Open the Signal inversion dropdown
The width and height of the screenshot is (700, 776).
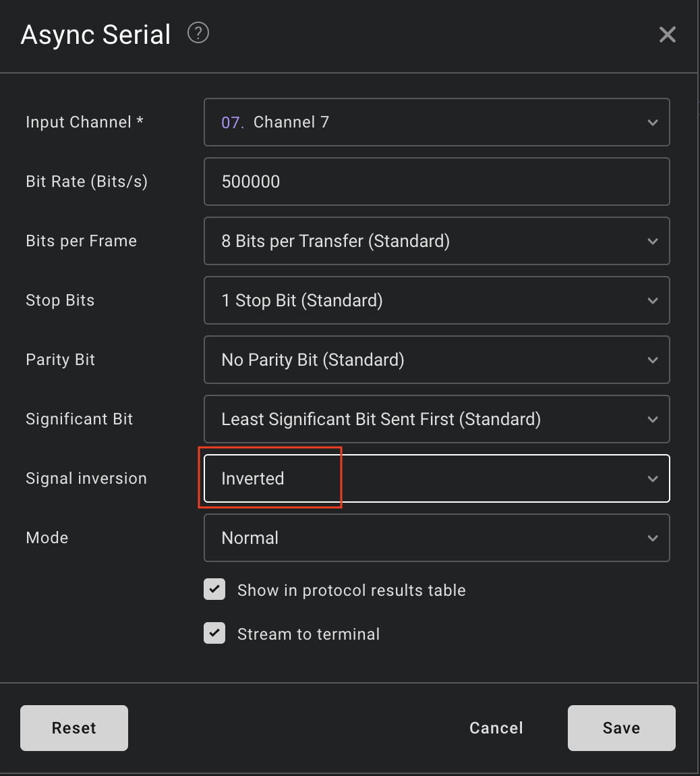[436, 478]
